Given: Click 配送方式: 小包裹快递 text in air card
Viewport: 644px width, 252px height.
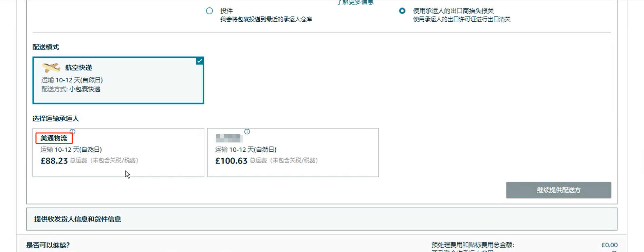Looking at the screenshot, I should (71, 89).
